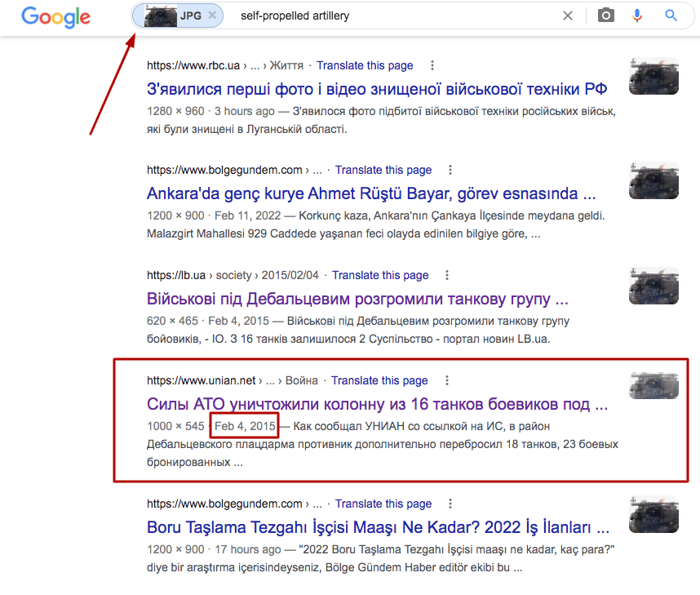Open the Силы АТО уничтожили колонну headline
700x595 pixels.
(378, 404)
